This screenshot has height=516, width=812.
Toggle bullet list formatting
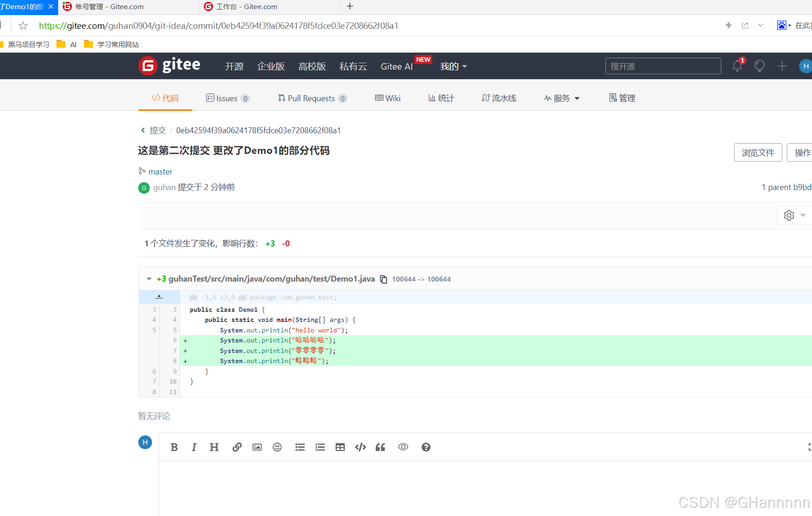(300, 447)
